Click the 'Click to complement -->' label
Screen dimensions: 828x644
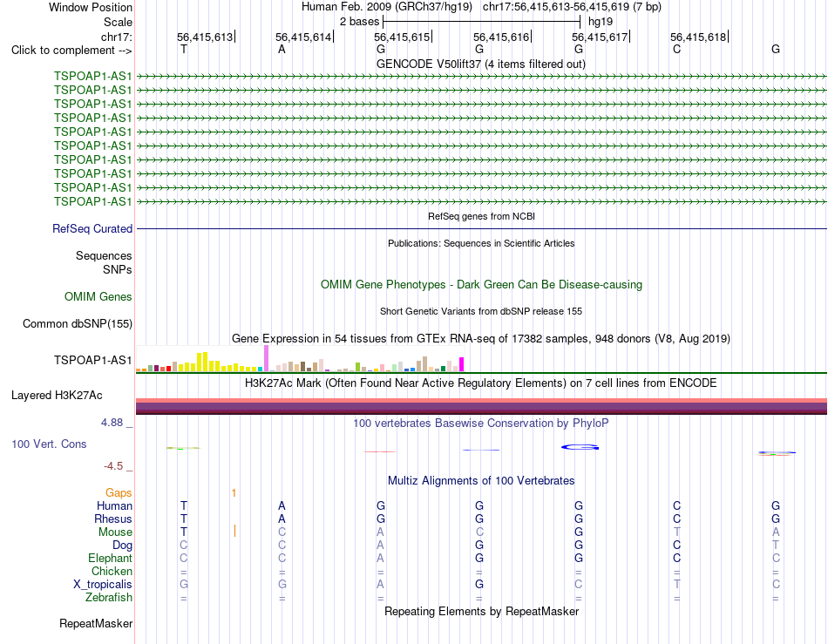pyautogui.click(x=71, y=51)
